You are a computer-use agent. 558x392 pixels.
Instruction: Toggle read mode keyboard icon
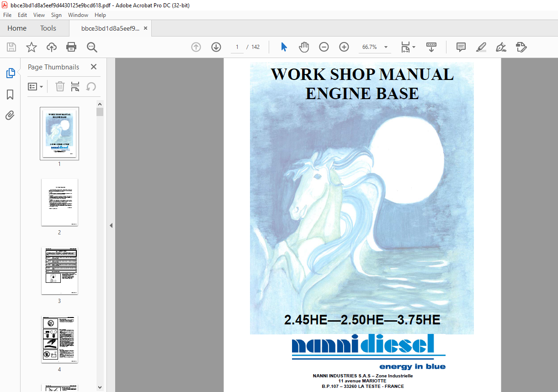click(431, 47)
